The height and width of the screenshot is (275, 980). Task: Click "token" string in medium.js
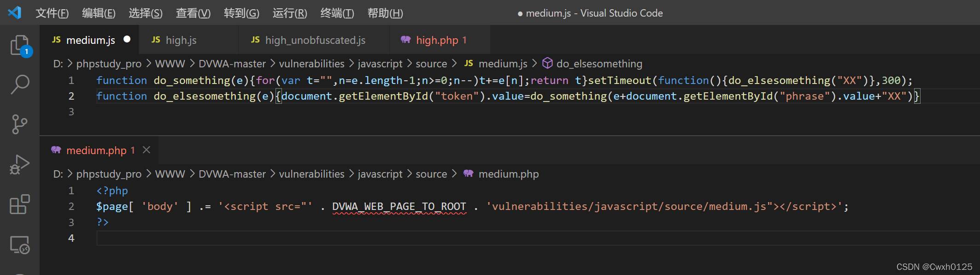457,96
